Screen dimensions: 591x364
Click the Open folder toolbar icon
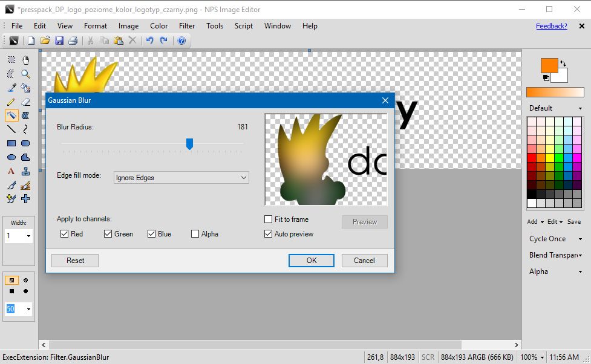45,41
